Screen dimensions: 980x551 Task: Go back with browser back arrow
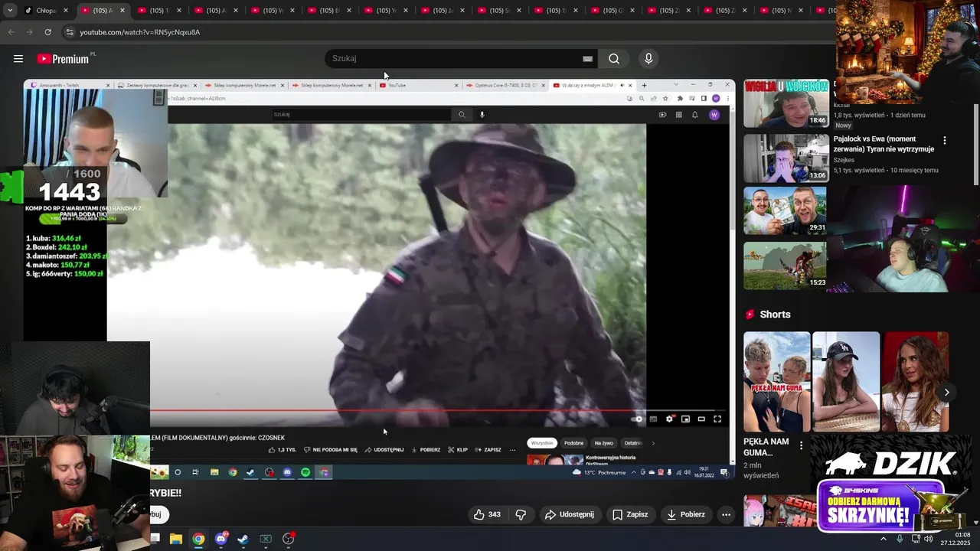click(x=11, y=32)
